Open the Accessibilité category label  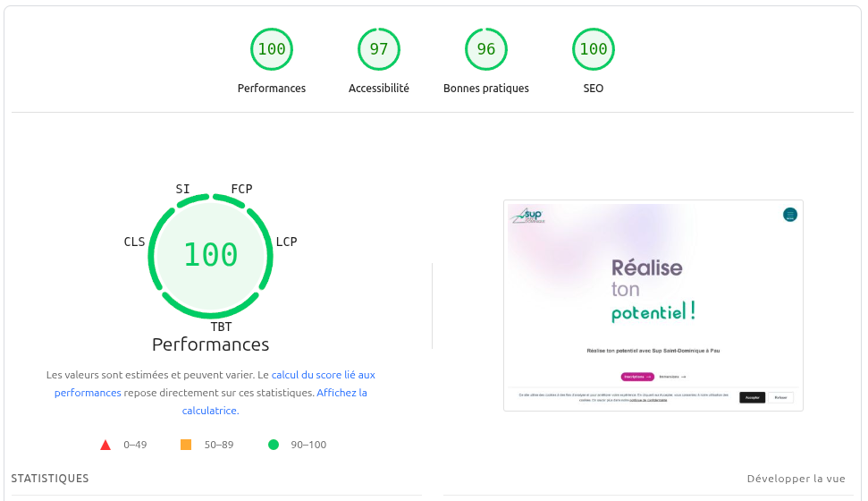click(x=379, y=88)
